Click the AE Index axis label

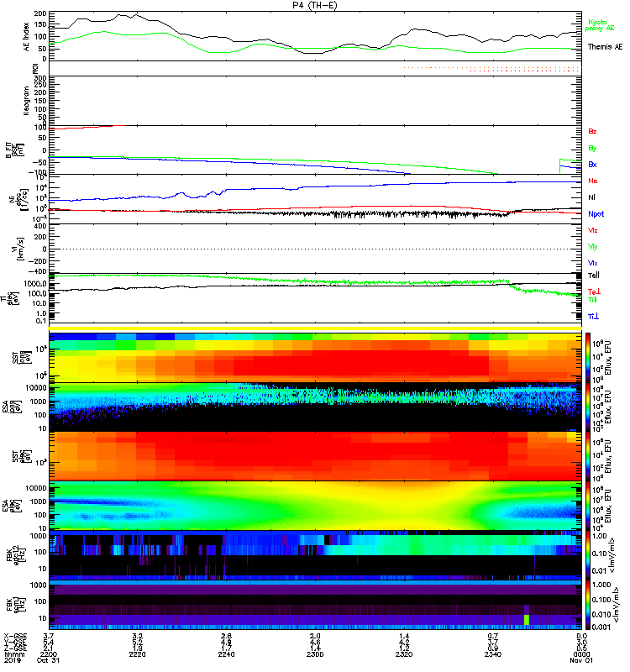coord(27,37)
